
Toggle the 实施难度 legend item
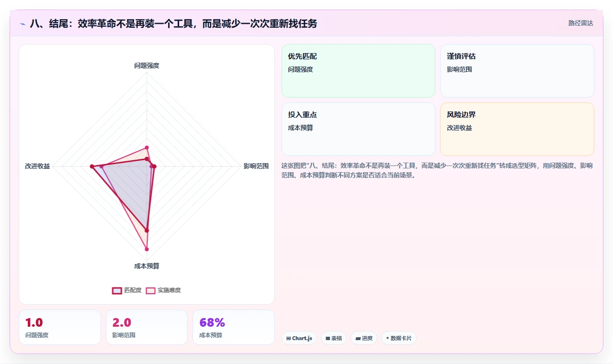pos(163,290)
